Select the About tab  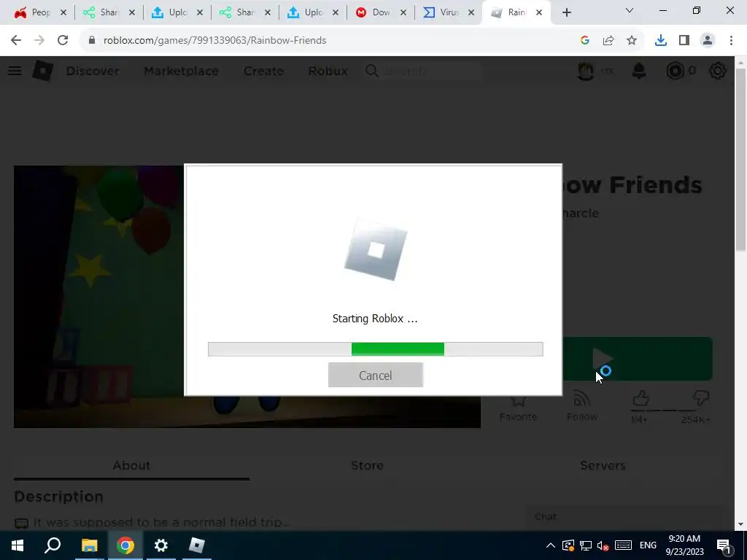(131, 465)
